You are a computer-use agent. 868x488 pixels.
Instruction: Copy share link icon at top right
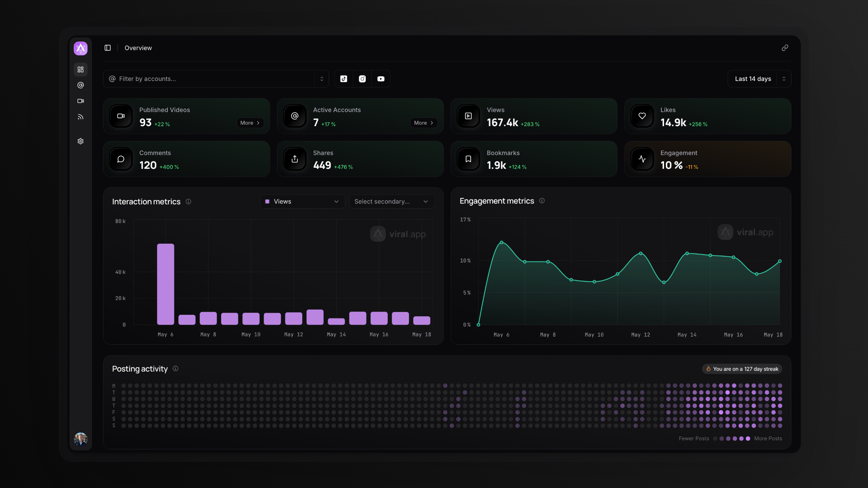coord(785,48)
